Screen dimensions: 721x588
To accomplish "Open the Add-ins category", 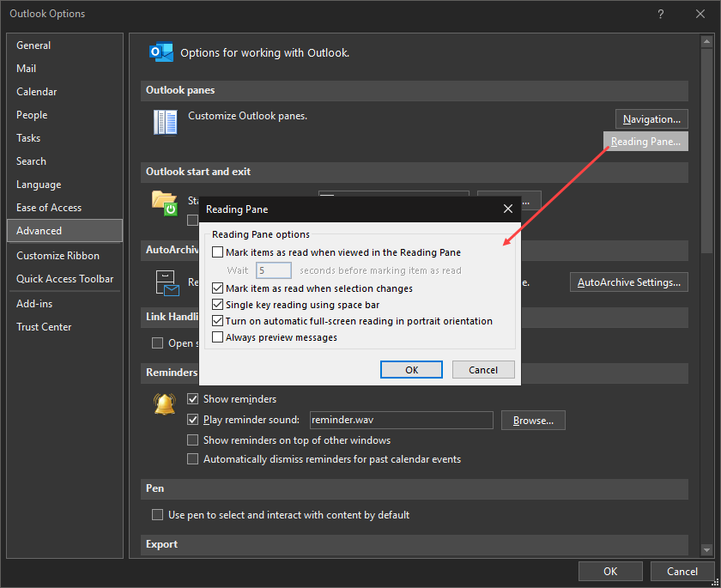I will pos(65,304).
